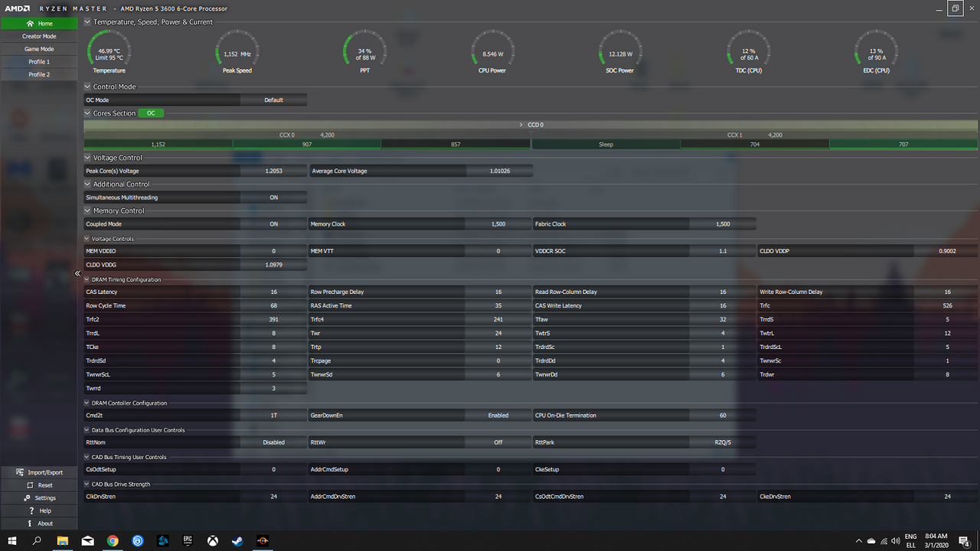
Task: Click the ENG ELL language indicator
Action: (x=910, y=540)
